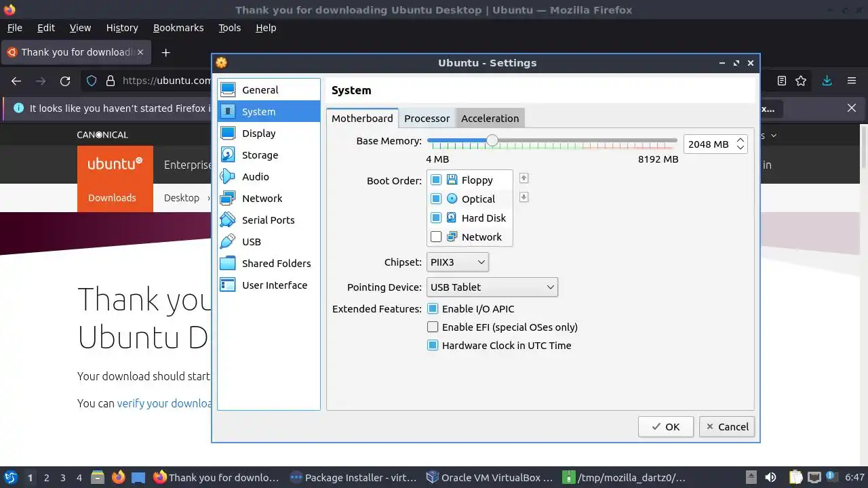Image resolution: width=868 pixels, height=488 pixels.
Task: Click OK to apply settings
Action: tap(665, 426)
